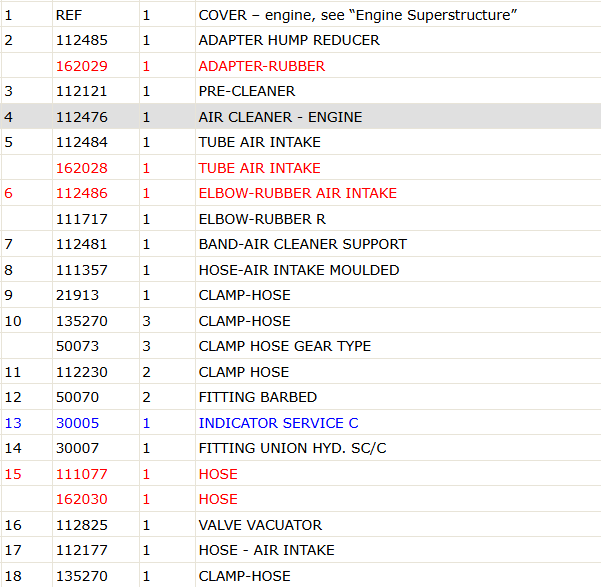Choose VALVE VACUATOR part 112825
The height and width of the screenshot is (587, 601).
click(x=82, y=525)
